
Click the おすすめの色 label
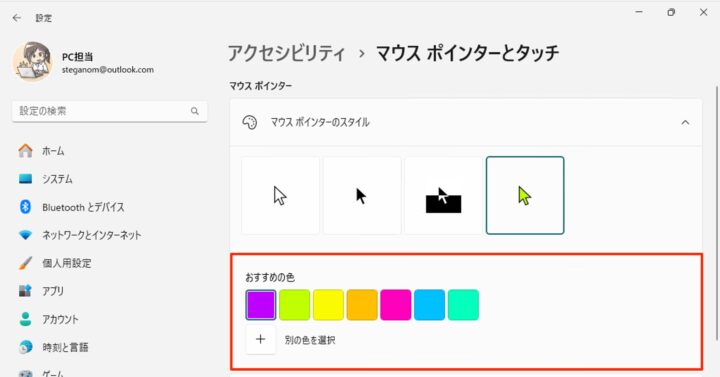tap(270, 277)
